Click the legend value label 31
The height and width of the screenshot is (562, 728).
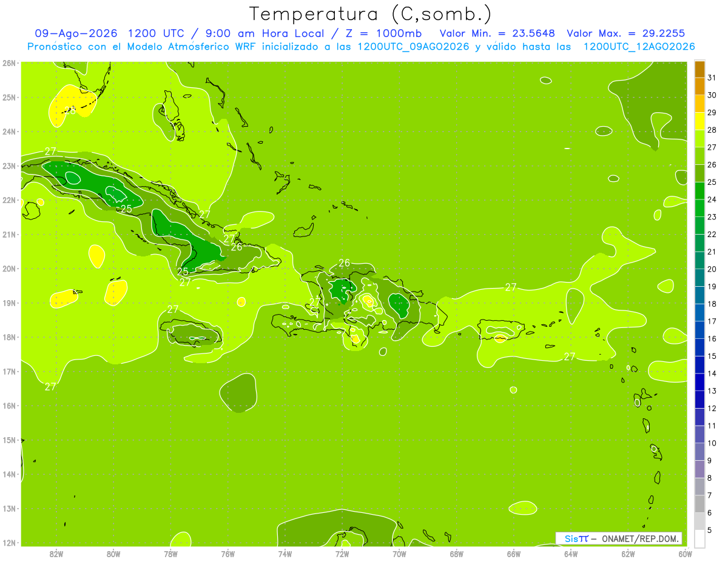(712, 78)
